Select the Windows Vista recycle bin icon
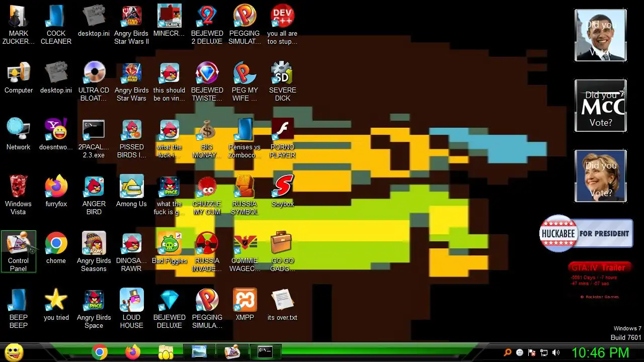Screen dimensions: 644x362 tap(19, 195)
